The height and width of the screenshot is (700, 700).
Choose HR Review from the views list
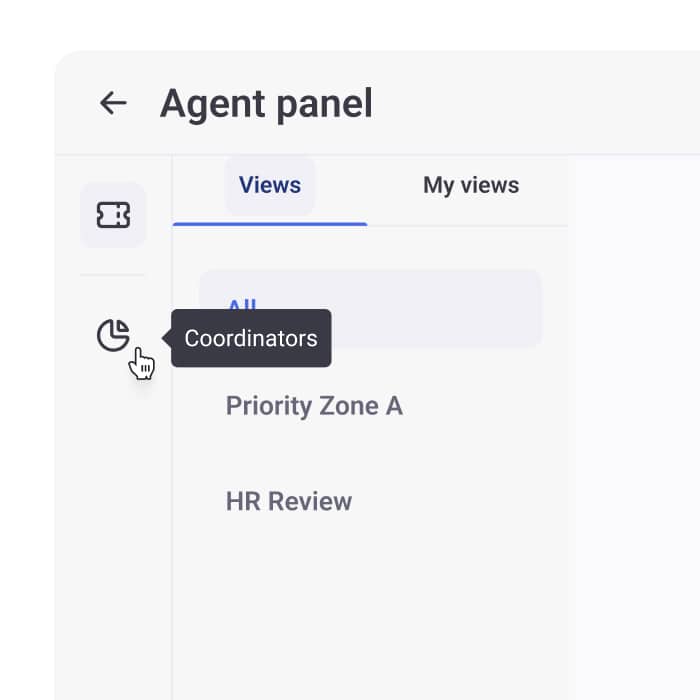click(289, 501)
